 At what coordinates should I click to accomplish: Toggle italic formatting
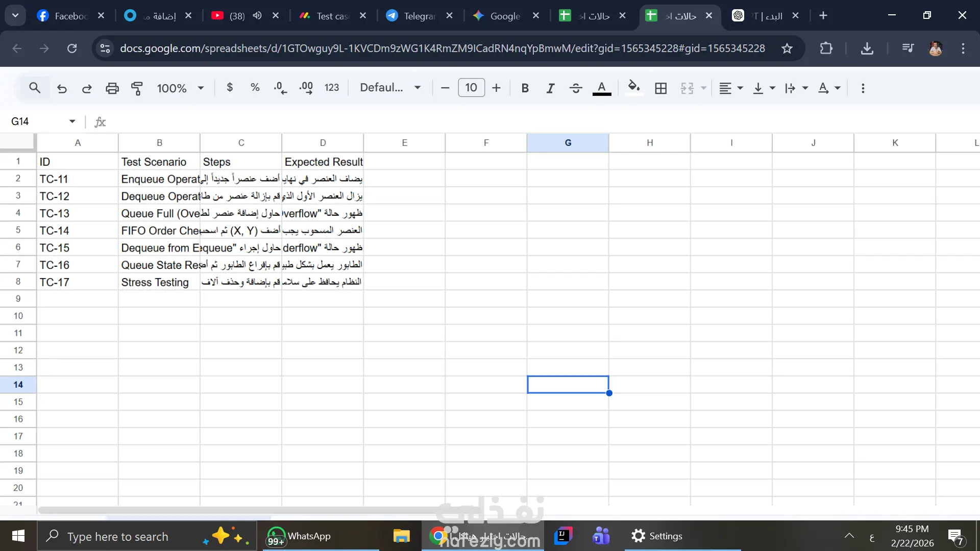click(550, 88)
